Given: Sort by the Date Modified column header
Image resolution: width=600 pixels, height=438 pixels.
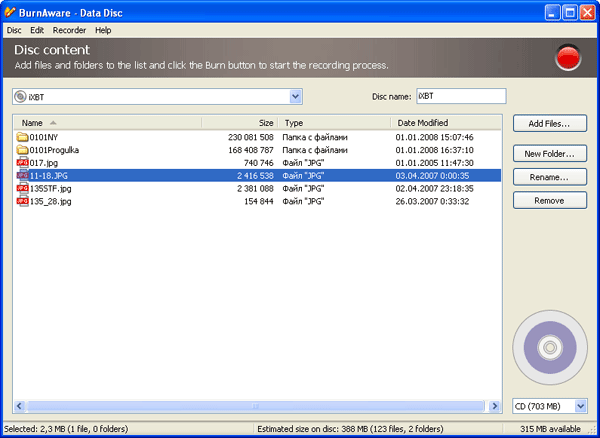Looking at the screenshot, I should click(446, 123).
